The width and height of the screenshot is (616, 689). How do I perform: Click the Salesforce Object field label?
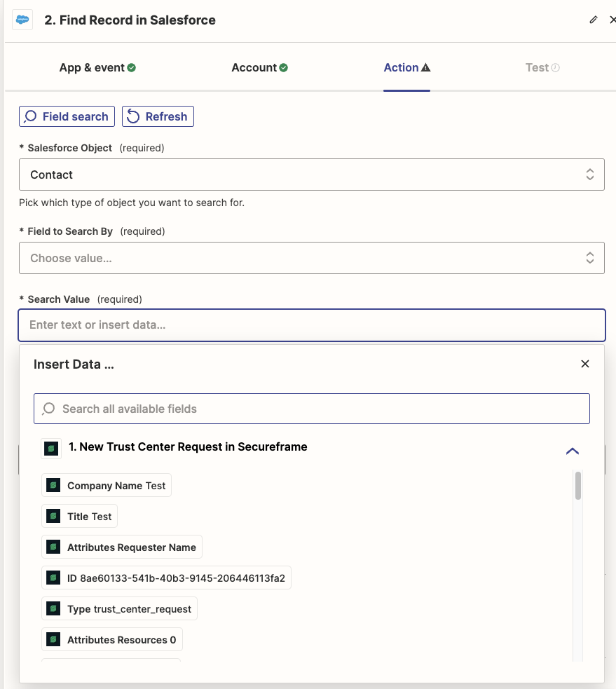point(70,148)
